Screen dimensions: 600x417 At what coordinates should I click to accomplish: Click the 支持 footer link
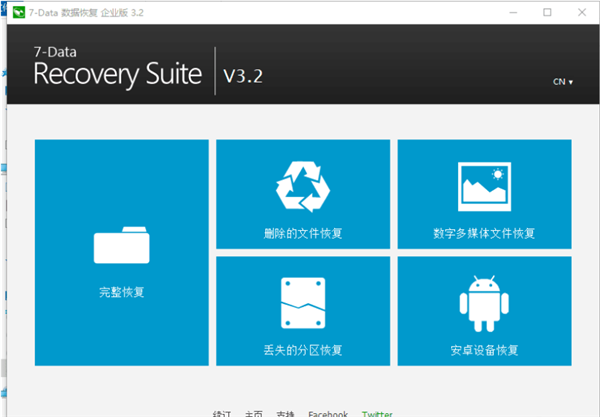285,413
